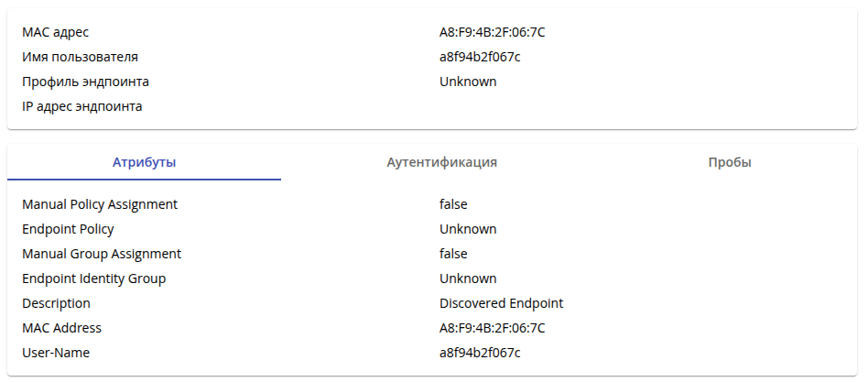
Task: Click the IP адрес эндпоинта label
Action: [x=81, y=106]
